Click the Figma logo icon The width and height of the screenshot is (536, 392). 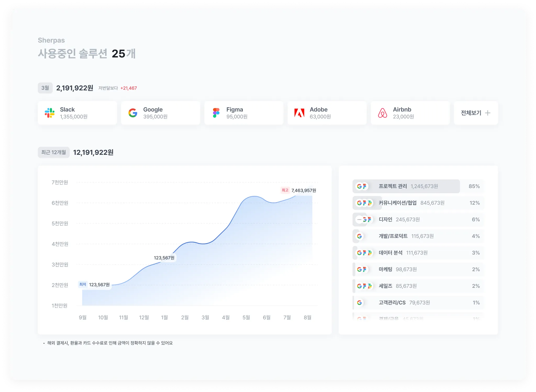(x=216, y=113)
